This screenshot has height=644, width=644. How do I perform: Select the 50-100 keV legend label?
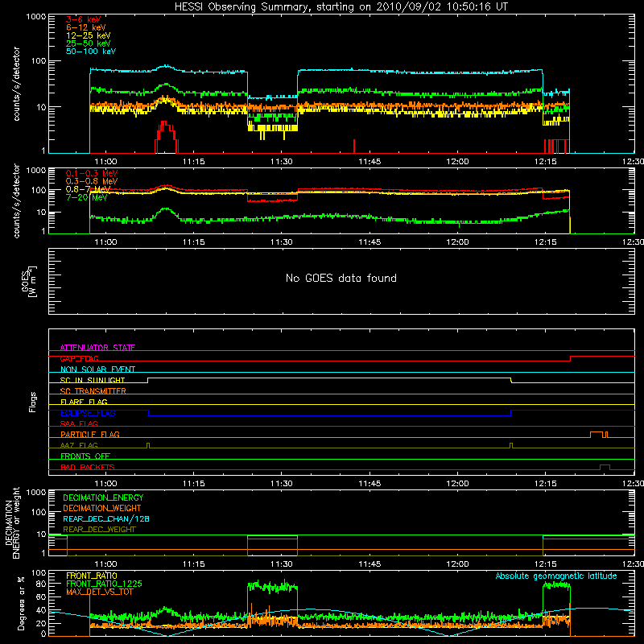click(x=90, y=52)
